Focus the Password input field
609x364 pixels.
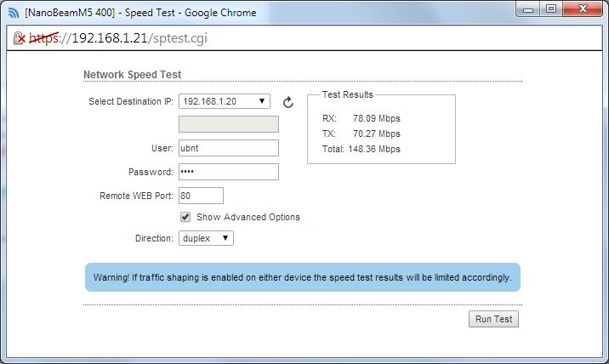coord(229,172)
